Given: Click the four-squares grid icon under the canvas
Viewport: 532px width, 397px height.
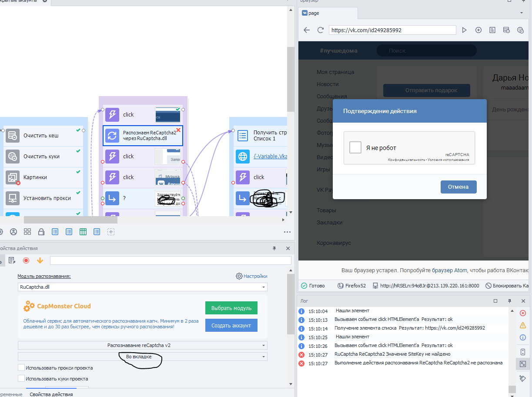Looking at the screenshot, I should [x=27, y=232].
